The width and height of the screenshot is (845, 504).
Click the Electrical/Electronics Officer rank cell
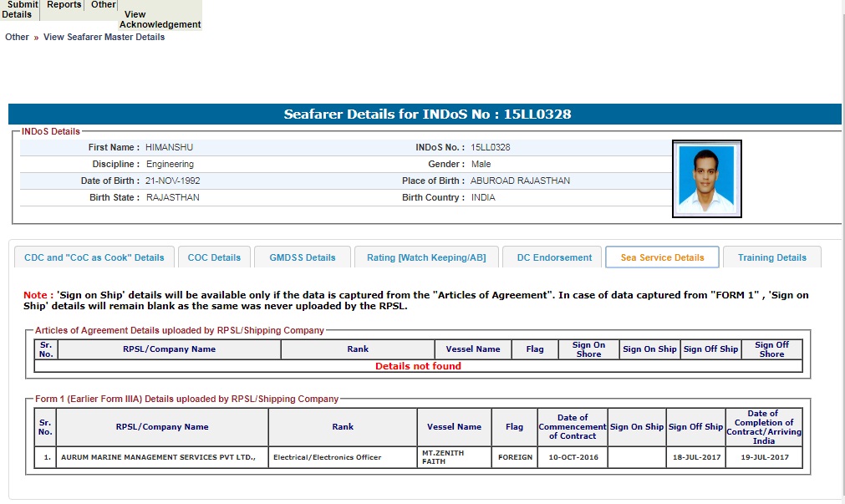328,457
